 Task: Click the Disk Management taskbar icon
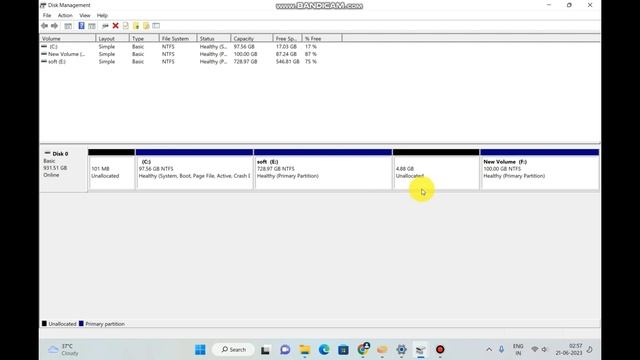[x=421, y=350]
